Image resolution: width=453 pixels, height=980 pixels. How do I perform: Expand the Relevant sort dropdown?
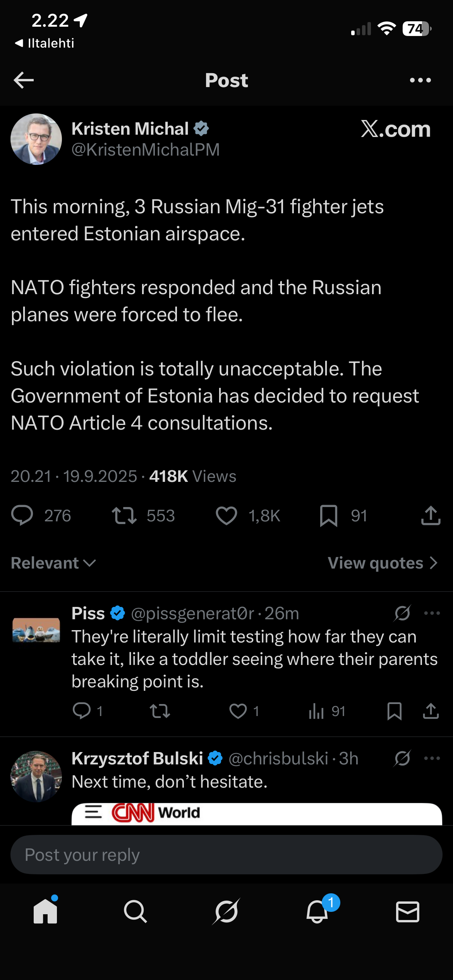click(53, 563)
